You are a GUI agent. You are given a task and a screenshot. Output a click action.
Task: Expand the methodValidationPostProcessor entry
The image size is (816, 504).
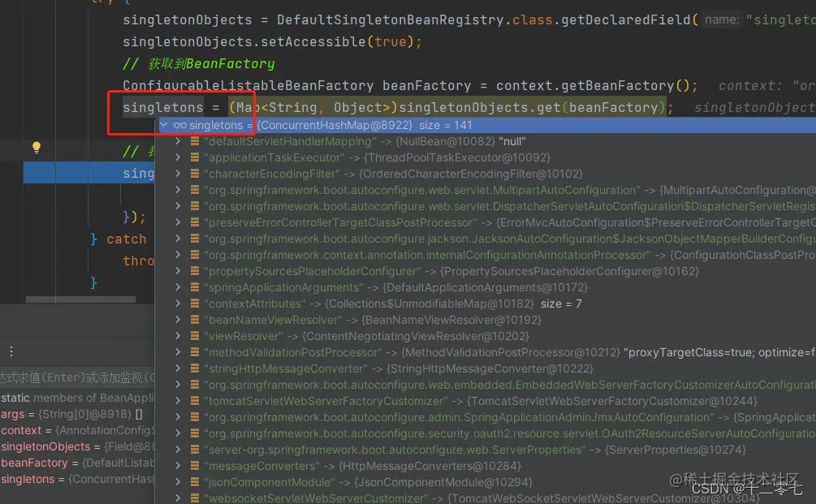click(x=178, y=352)
